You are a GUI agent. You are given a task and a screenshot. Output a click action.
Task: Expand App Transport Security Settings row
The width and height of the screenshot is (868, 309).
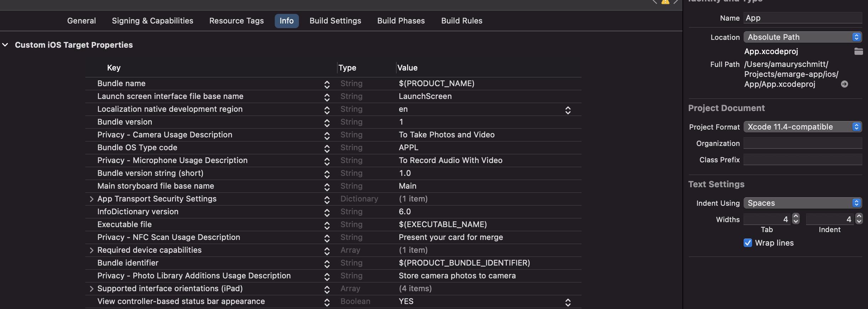[91, 199]
